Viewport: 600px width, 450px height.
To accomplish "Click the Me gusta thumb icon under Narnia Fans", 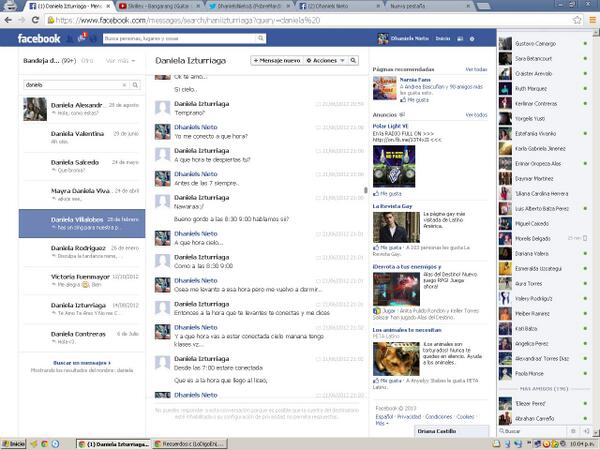I will [403, 100].
